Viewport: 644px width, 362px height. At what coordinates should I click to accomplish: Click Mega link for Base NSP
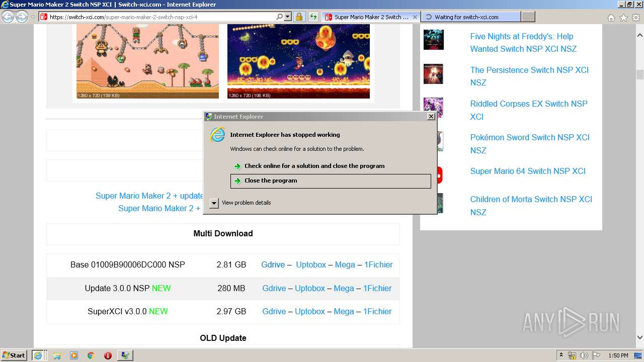345,264
